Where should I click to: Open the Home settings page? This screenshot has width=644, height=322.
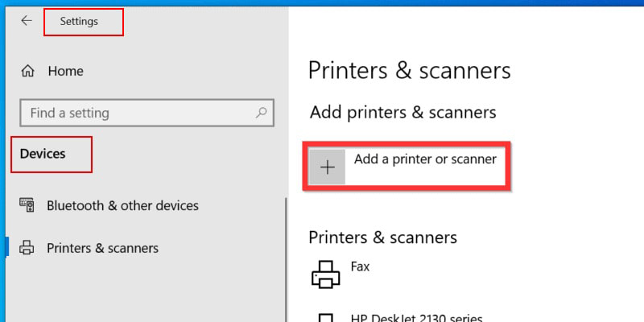(x=65, y=71)
